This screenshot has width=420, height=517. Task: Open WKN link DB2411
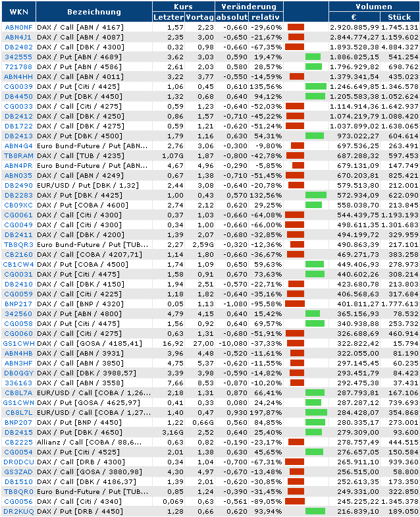(19, 235)
